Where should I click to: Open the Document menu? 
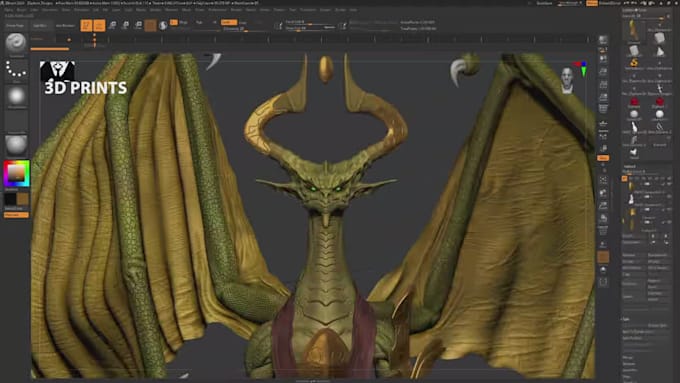(x=50, y=10)
